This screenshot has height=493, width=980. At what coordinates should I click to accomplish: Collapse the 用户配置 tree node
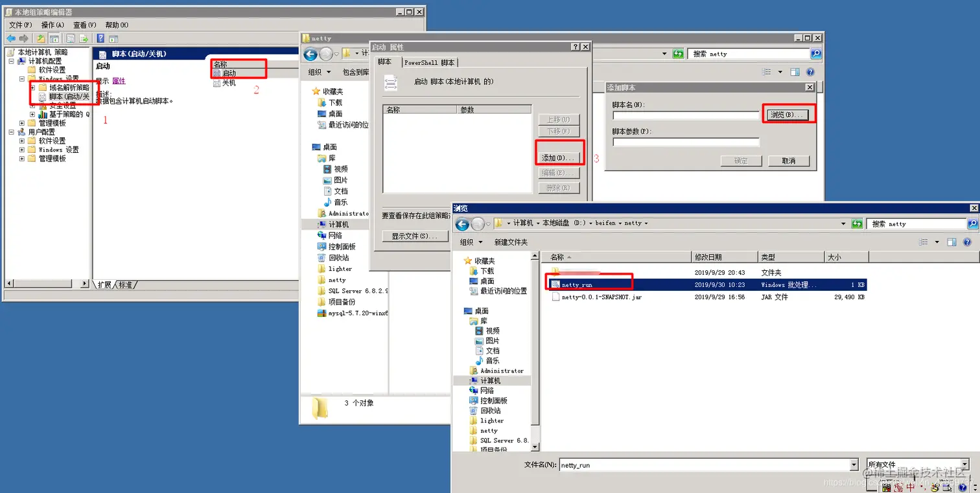click(12, 132)
